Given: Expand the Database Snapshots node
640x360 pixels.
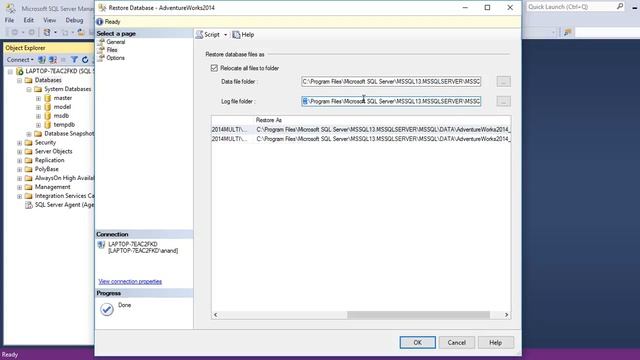Looking at the screenshot, I should tap(29, 134).
